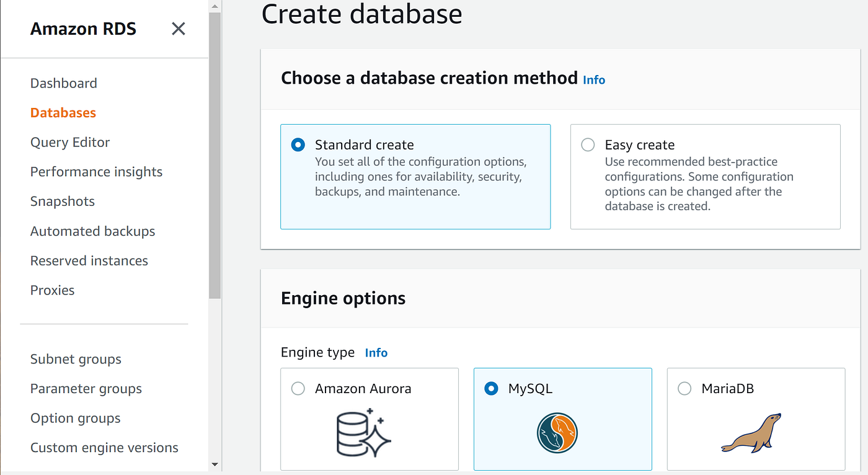Open the Snapshots page
The image size is (868, 475).
click(62, 201)
